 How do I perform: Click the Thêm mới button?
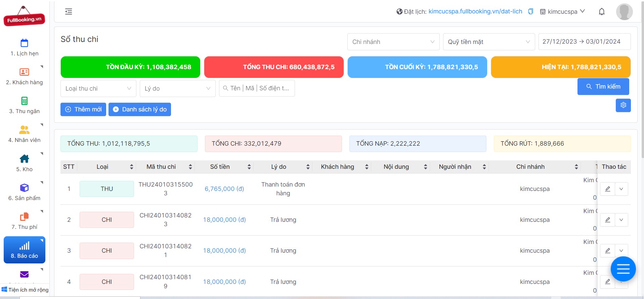pos(83,109)
